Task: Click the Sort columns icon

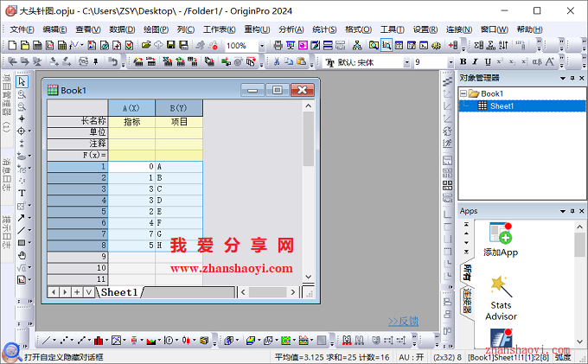Action: (503, 46)
